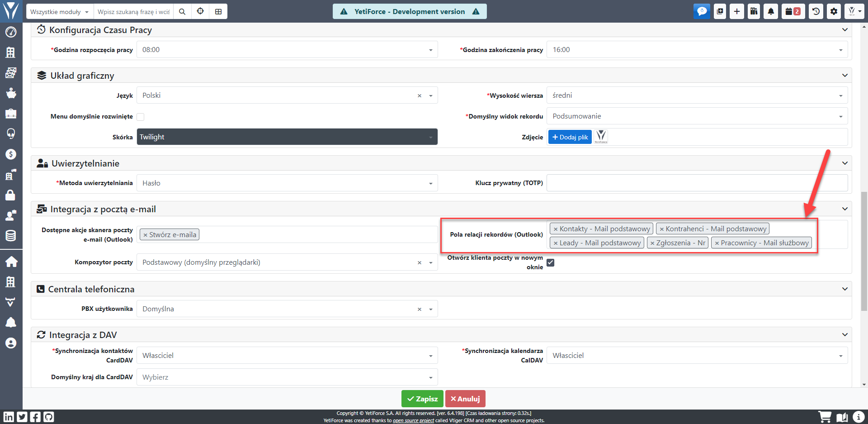This screenshot has width=868, height=424.
Task: Clear the Kompozytor poczty selection
Action: pos(420,262)
